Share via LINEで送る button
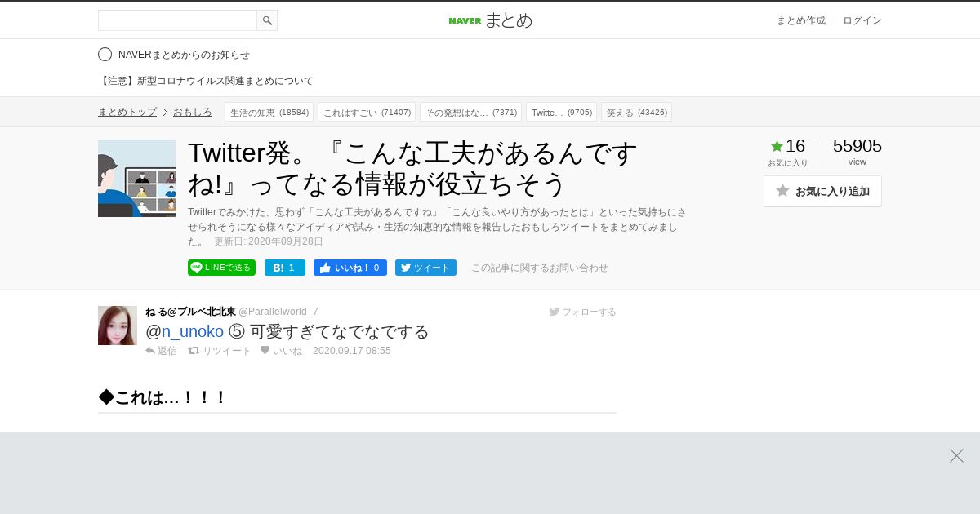 (x=221, y=268)
